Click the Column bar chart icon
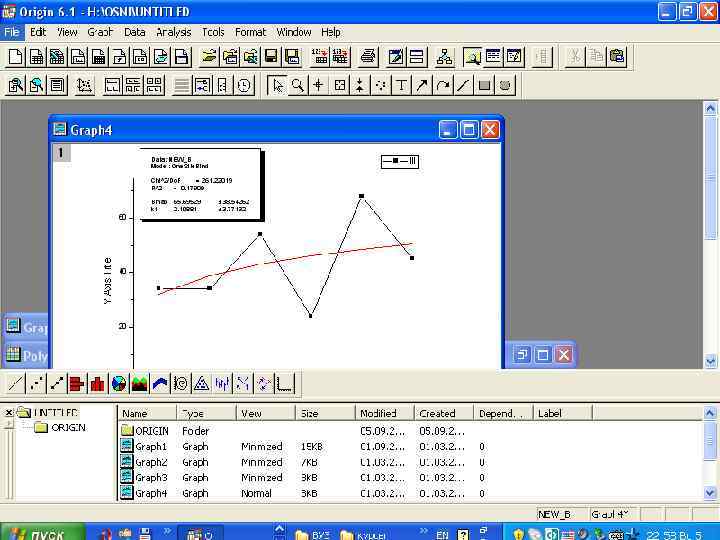720x540 pixels. pos(98,383)
